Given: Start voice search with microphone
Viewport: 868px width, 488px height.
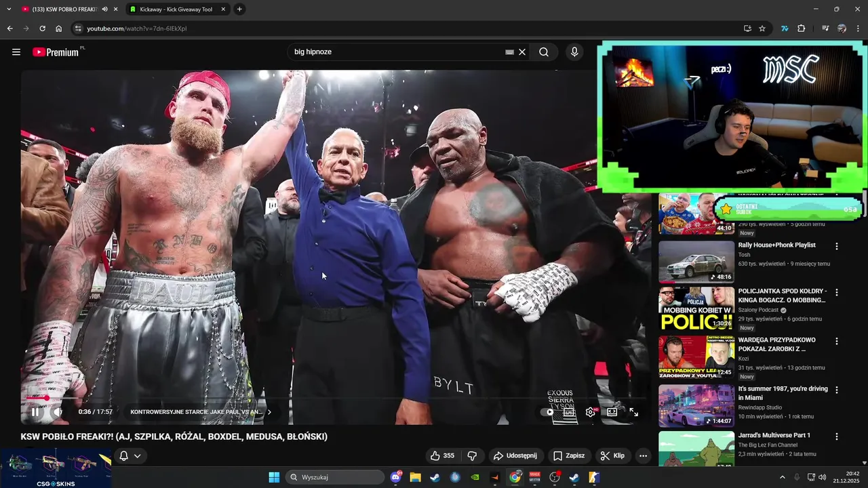Looking at the screenshot, I should point(574,52).
